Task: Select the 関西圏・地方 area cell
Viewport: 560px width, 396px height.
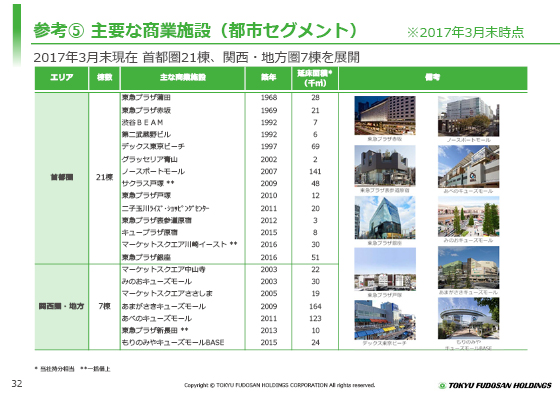Action: pyautogui.click(x=61, y=306)
